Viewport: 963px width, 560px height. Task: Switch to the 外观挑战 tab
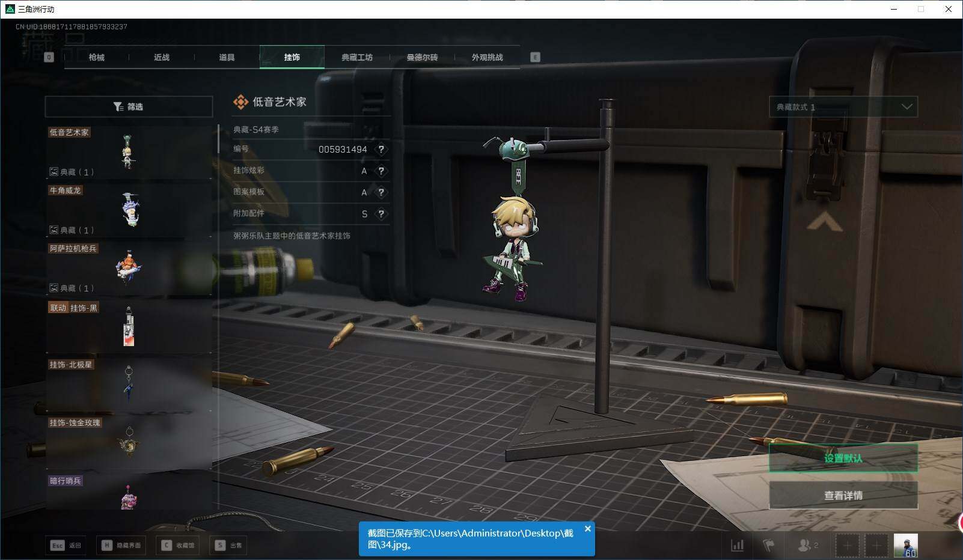pos(487,57)
